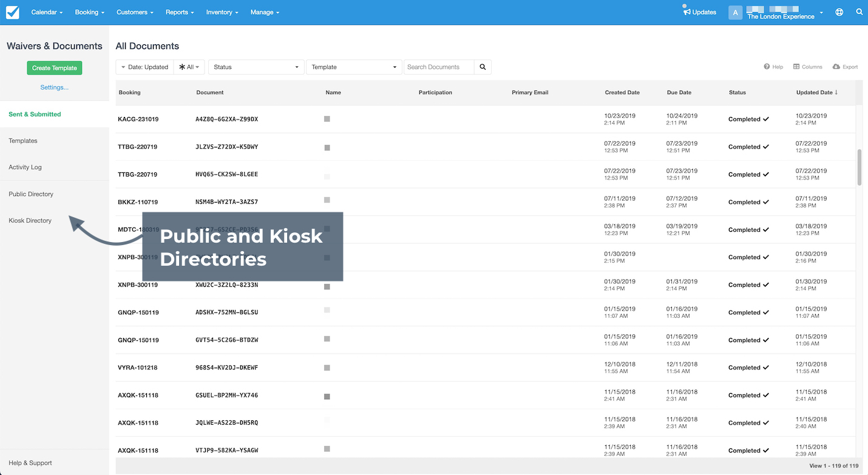The image size is (868, 475).
Task: Open Activity Log in sidebar
Action: click(x=25, y=167)
